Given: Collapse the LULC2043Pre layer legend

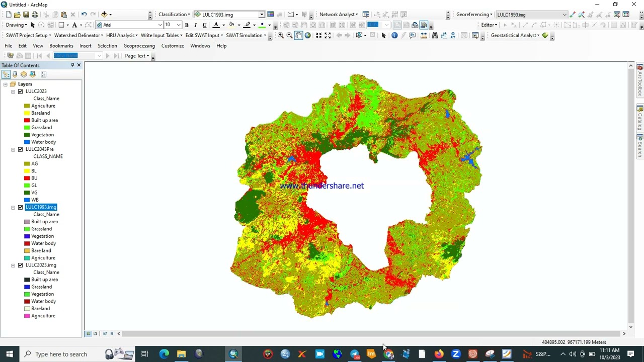Looking at the screenshot, I should click(13, 149).
